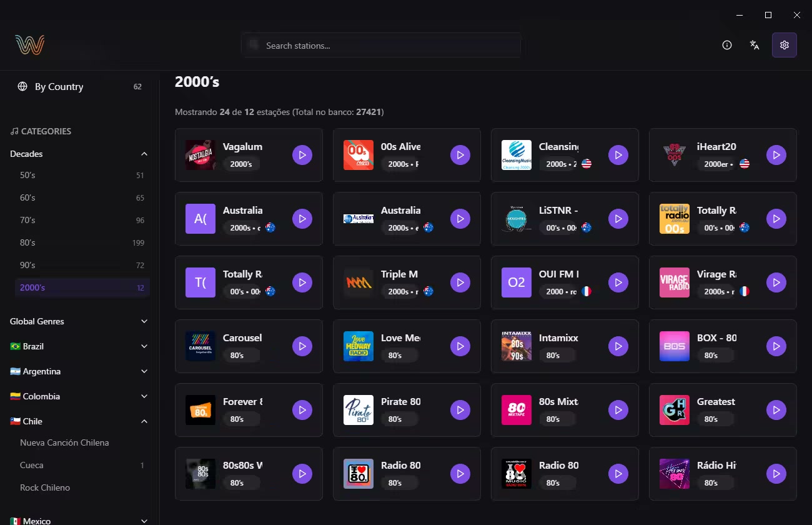
Task: Collapse the Chile category
Action: pos(144,421)
